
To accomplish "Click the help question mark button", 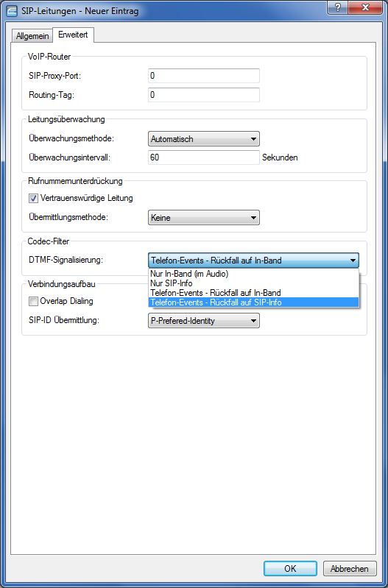I will pos(337,8).
